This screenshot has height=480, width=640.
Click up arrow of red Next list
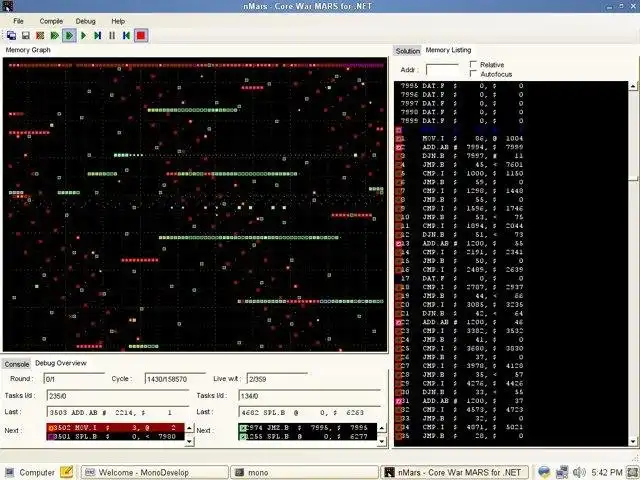189,428
